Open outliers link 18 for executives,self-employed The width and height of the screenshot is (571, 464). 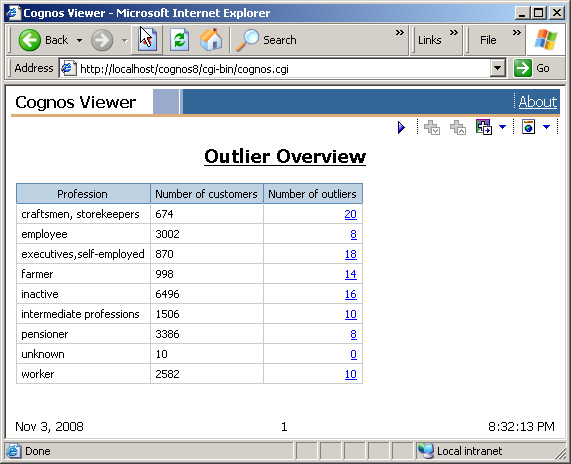click(x=350, y=254)
